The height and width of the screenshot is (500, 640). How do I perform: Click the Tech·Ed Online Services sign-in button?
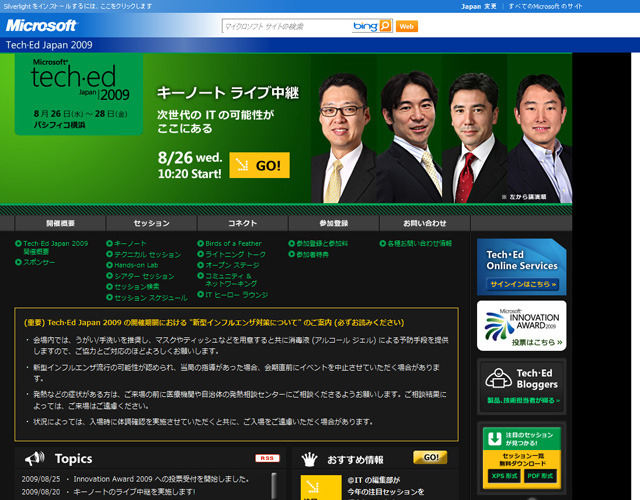(522, 284)
